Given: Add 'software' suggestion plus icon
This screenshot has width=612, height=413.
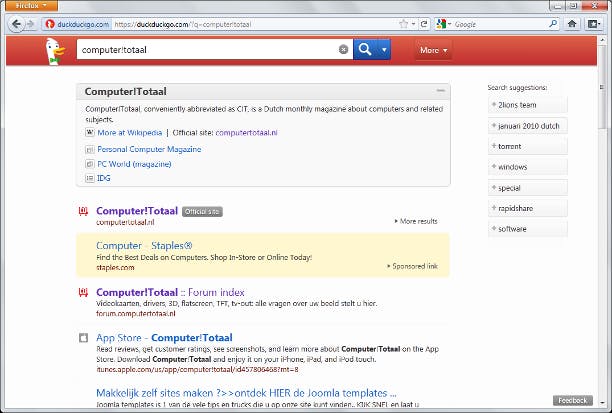Looking at the screenshot, I should point(494,228).
